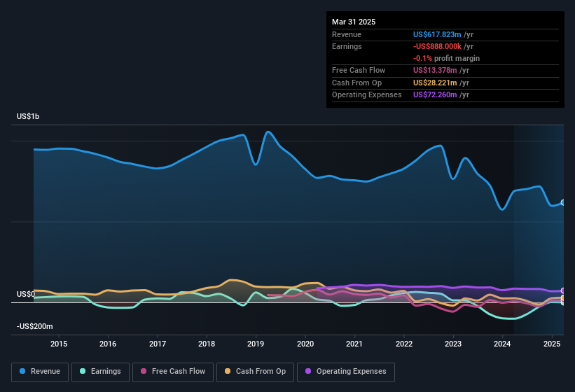Click the US$0 y-axis label
This screenshot has height=392, width=575.
(26, 294)
